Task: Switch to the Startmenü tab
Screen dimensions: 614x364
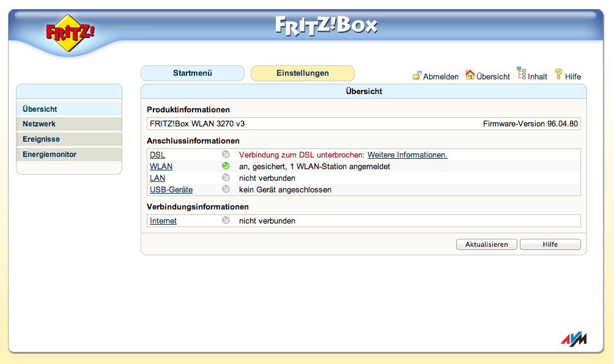Action: (193, 73)
